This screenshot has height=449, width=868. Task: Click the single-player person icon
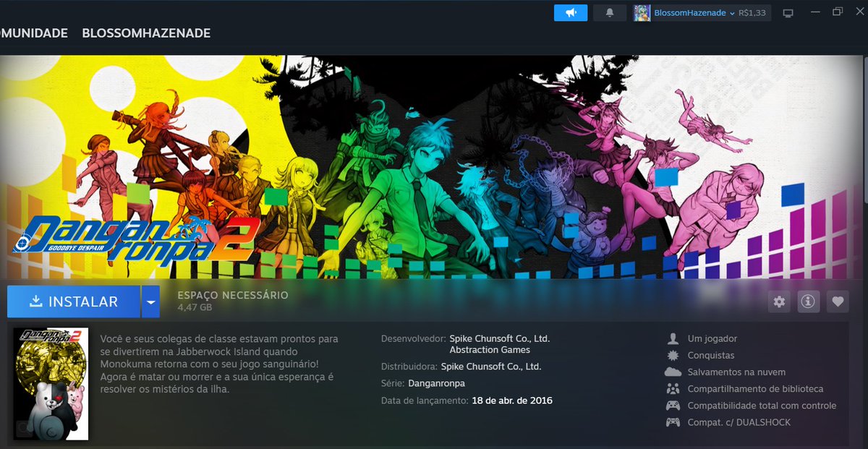pos(673,338)
